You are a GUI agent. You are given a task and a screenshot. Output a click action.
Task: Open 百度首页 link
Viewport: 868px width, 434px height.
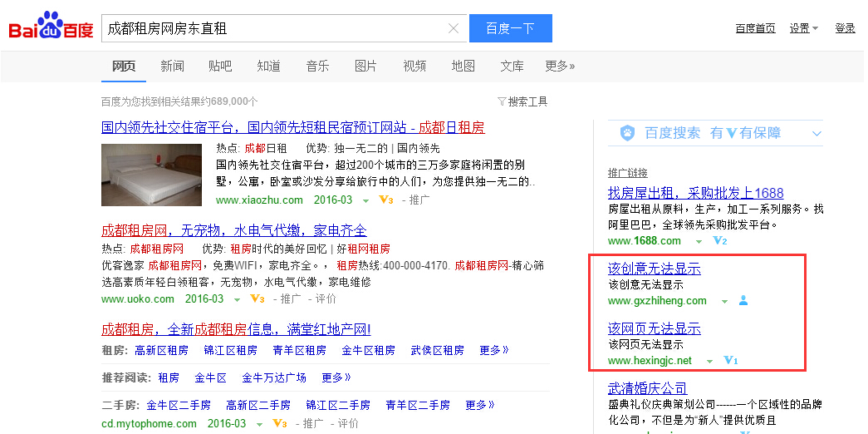tap(755, 28)
